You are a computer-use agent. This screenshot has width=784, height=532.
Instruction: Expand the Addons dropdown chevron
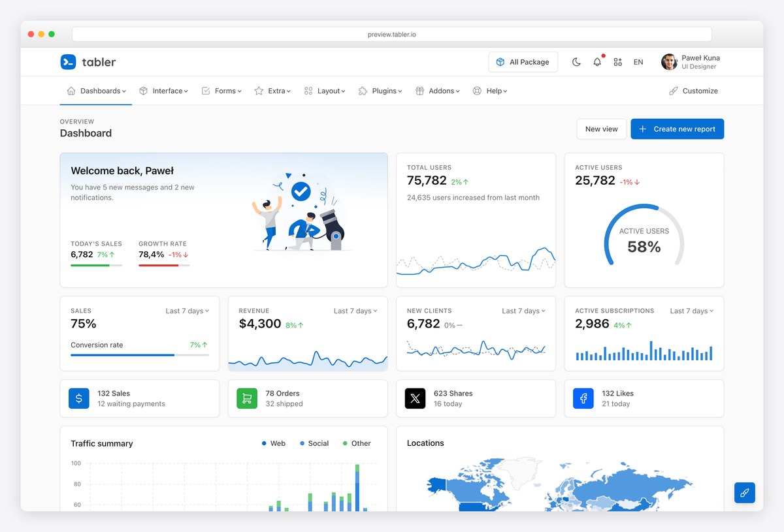458,91
